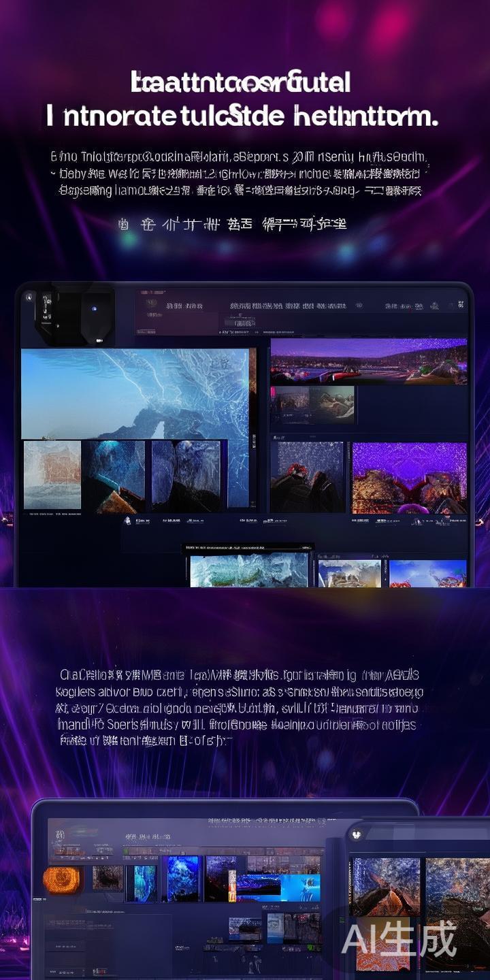Select the blue and red thumbnail at bottom right
490x980 pixels.
coord(427,573)
